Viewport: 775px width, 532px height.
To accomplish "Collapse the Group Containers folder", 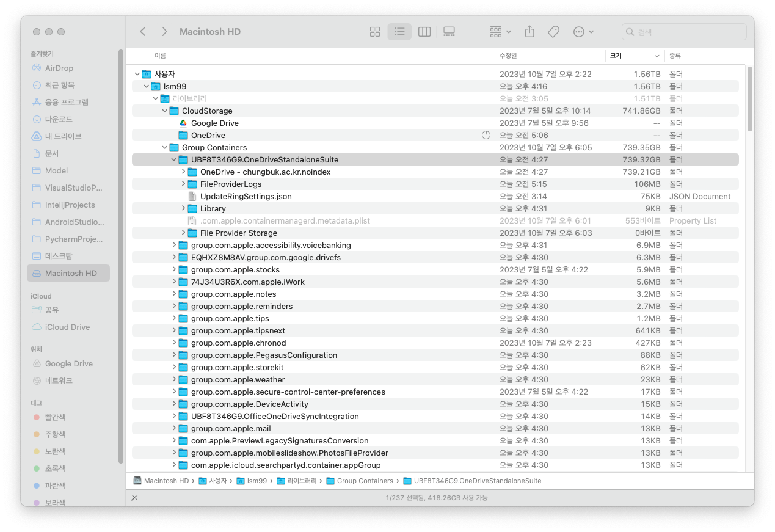I will point(164,147).
